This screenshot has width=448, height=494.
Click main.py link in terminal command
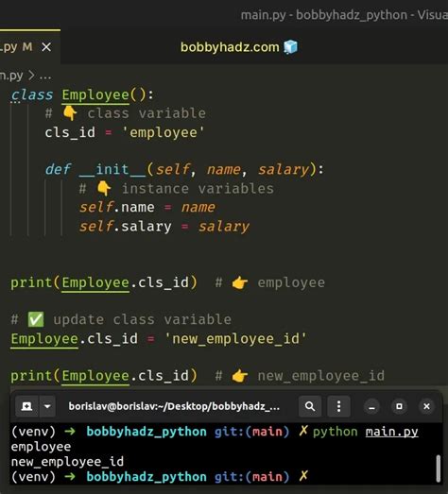[x=391, y=432]
